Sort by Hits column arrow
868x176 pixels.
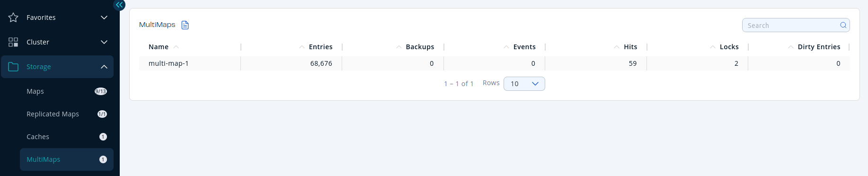[x=617, y=47]
